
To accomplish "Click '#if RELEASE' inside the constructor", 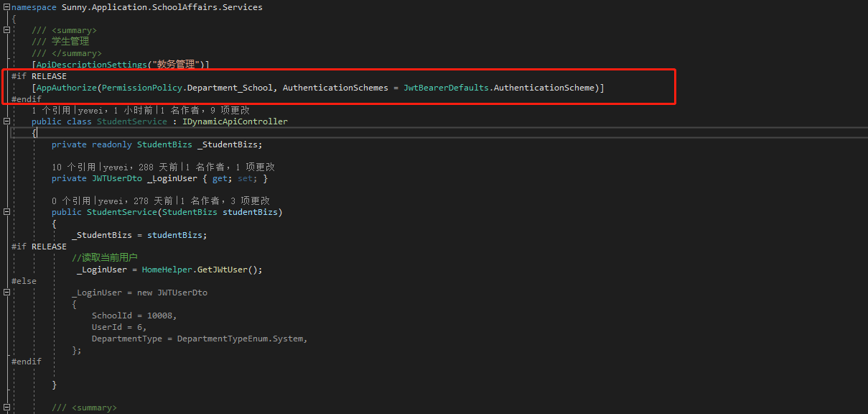I will click(x=39, y=247).
